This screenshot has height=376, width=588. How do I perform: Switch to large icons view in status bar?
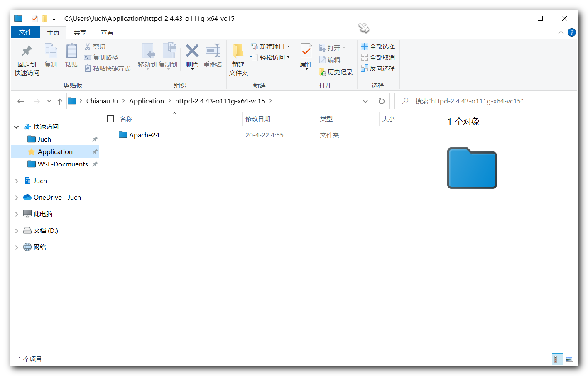click(x=569, y=359)
